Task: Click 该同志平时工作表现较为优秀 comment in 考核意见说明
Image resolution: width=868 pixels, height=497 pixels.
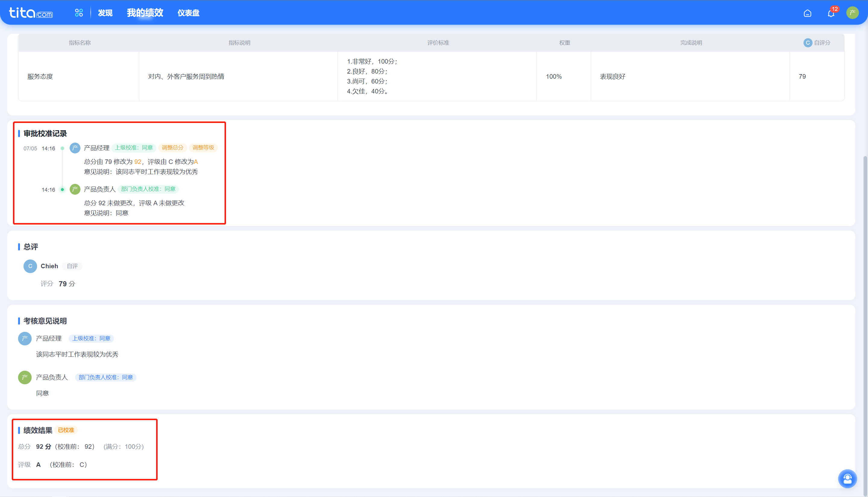Action: click(x=77, y=354)
